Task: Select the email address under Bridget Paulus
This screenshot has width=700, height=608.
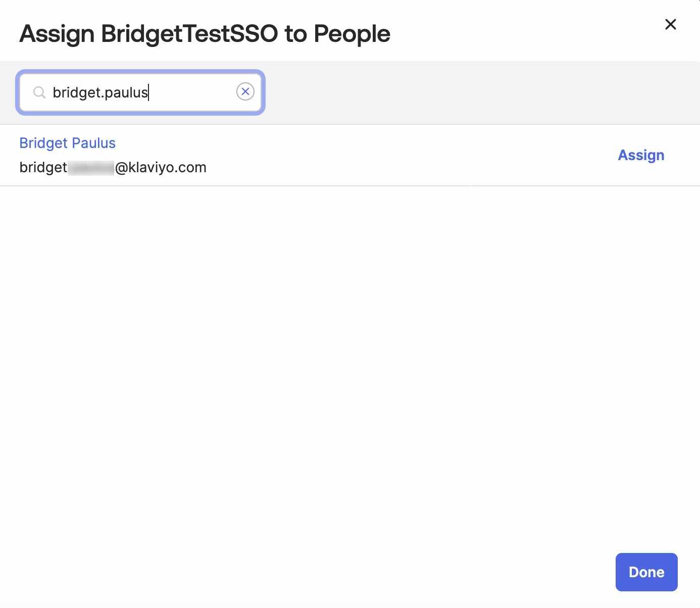Action: tap(112, 167)
